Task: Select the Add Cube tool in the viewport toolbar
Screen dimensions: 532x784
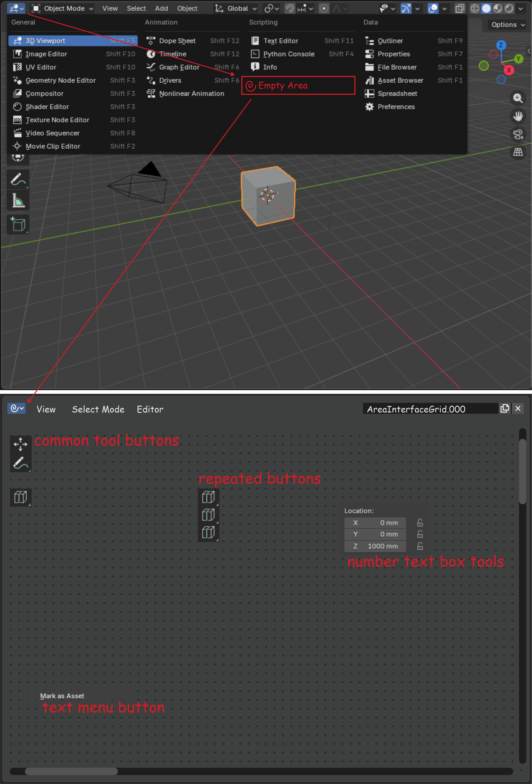Action: (x=18, y=224)
